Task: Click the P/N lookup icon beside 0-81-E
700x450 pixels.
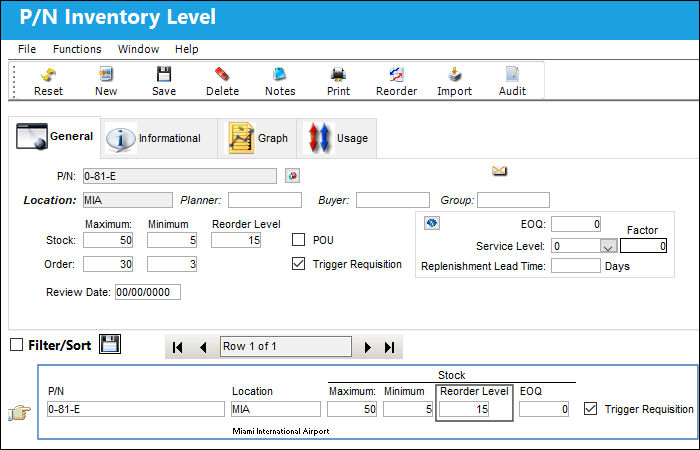Action: click(x=292, y=176)
